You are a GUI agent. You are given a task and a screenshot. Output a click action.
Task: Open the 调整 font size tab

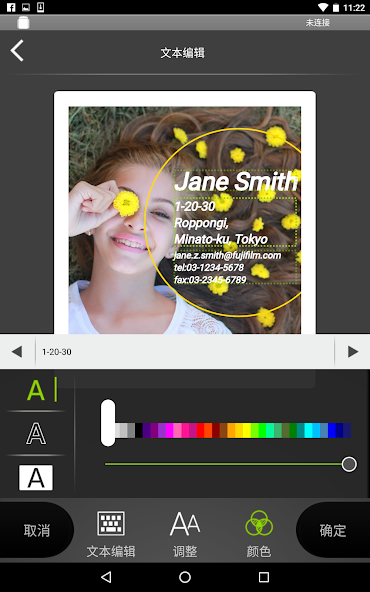pos(185,523)
